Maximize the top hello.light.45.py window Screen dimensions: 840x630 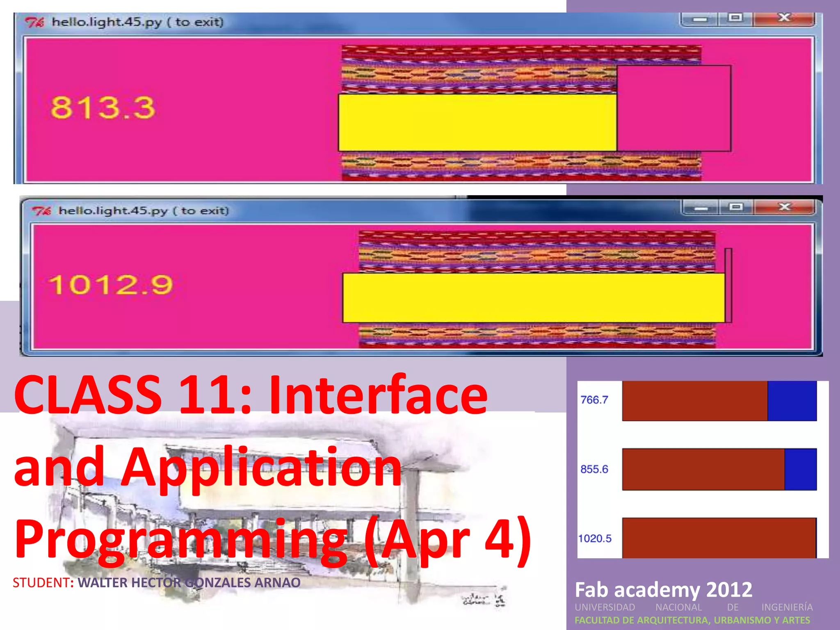click(735, 18)
